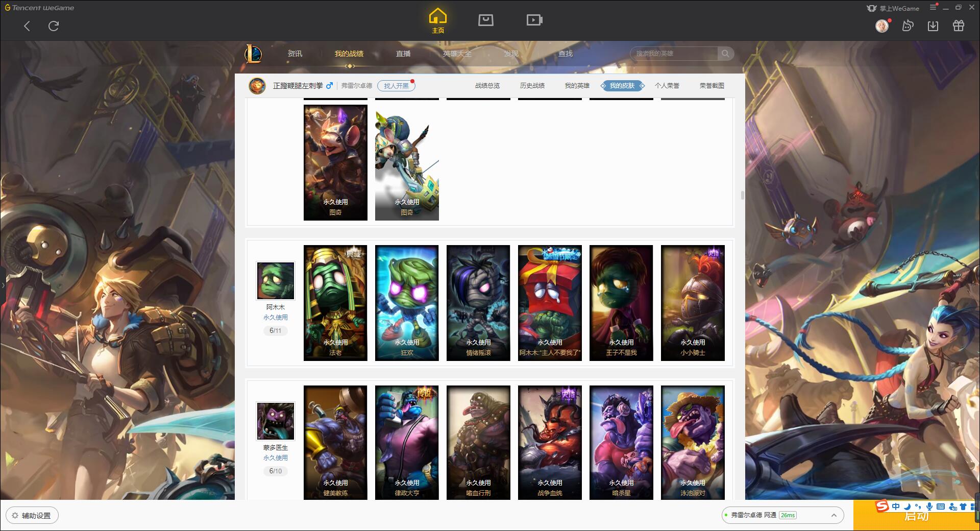
Task: Click the summoner avatar icon
Action: click(257, 85)
